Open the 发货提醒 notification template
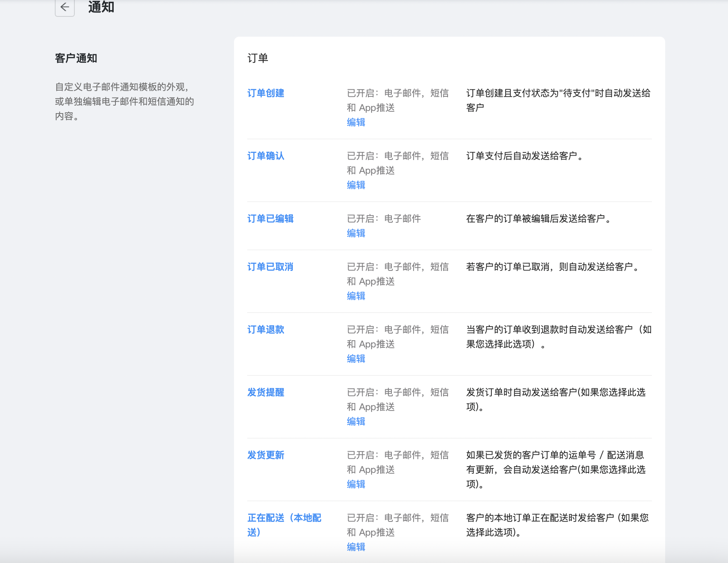Viewport: 728px width, 563px height. [x=266, y=392]
